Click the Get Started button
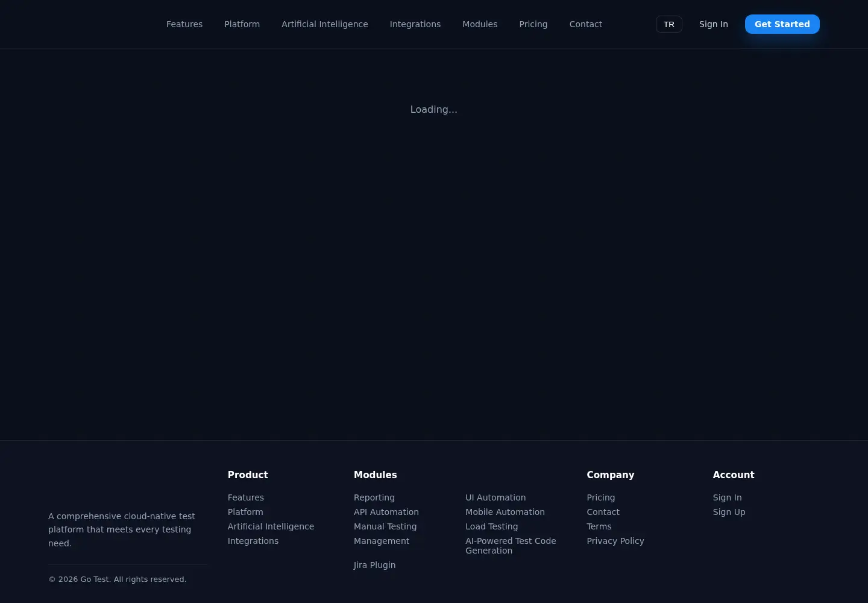The height and width of the screenshot is (603, 868). (x=782, y=24)
